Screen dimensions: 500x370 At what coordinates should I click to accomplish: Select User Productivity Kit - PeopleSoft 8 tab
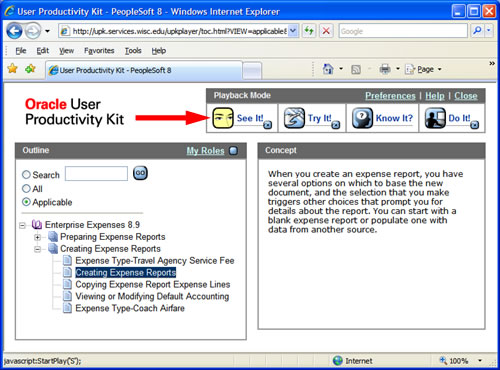144,70
